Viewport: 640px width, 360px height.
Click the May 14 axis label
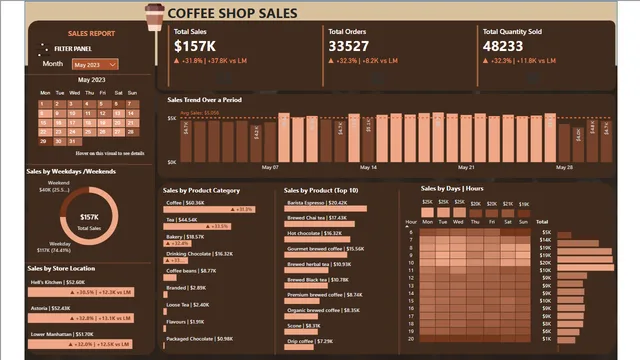coord(368,167)
